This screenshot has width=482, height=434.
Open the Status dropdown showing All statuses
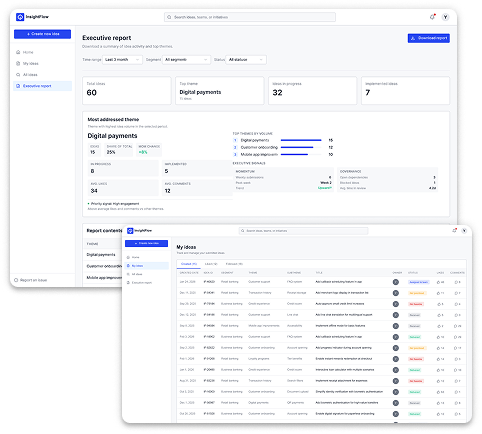pyautogui.click(x=246, y=60)
